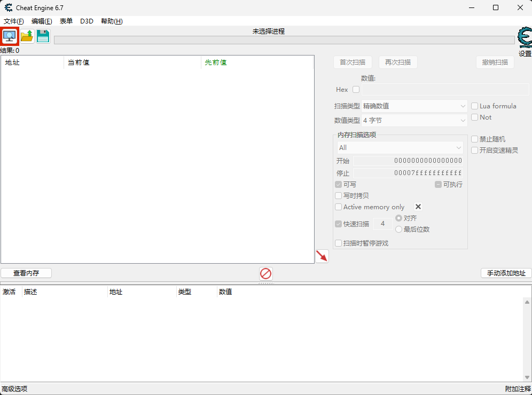Click the red no-entry clear list icon
The image size is (532, 395).
tap(265, 274)
